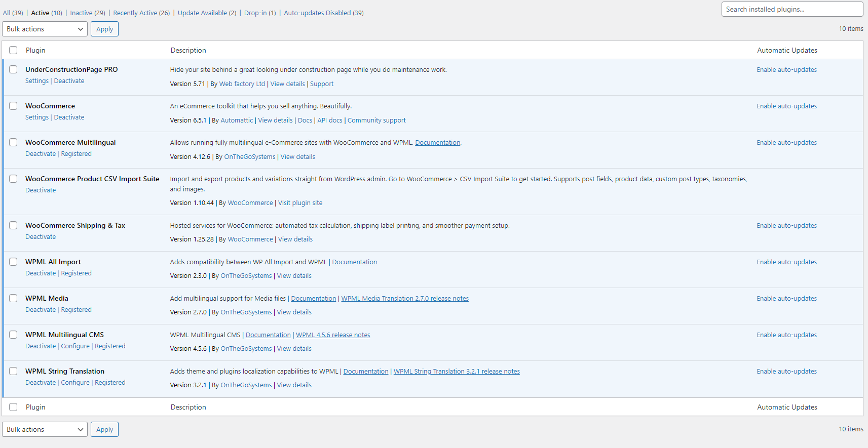Open UnderConstructionPage Support link
The width and height of the screenshot is (868, 448).
(x=322, y=84)
